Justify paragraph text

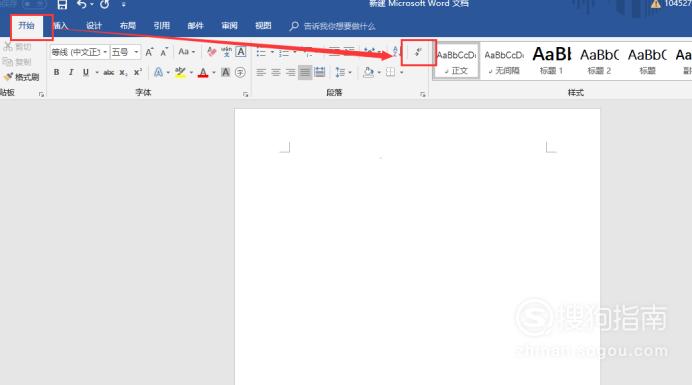point(305,72)
